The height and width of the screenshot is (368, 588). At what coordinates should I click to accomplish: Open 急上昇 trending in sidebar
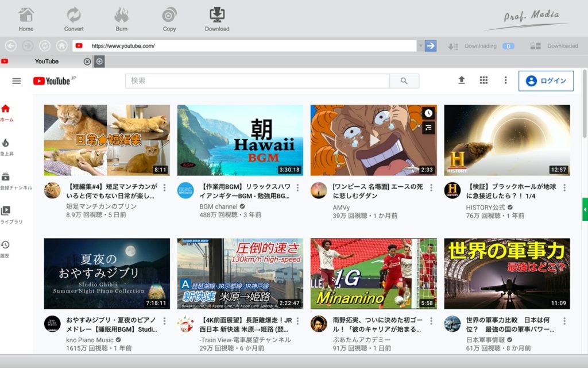click(6, 147)
